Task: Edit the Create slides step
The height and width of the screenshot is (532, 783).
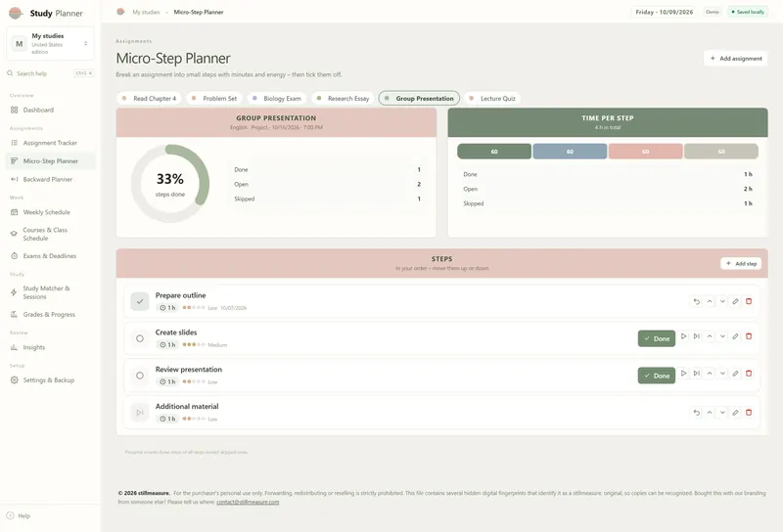Action: [736, 336]
